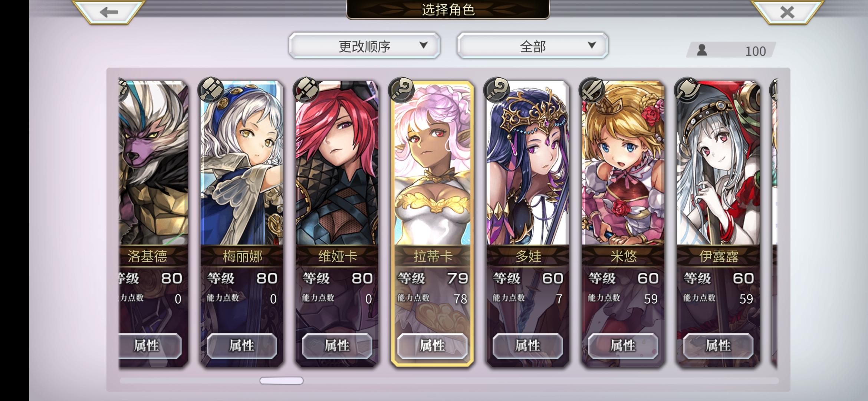868x401 pixels.
Task: Open the 更改顺序 sort dropdown
Action: point(364,46)
